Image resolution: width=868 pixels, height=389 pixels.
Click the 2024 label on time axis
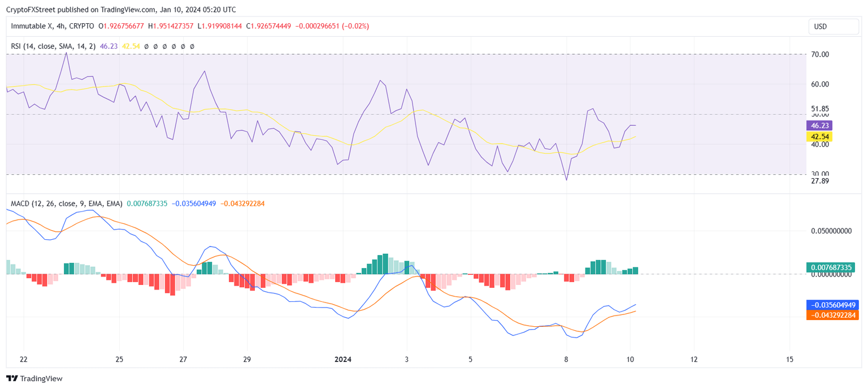point(343,358)
